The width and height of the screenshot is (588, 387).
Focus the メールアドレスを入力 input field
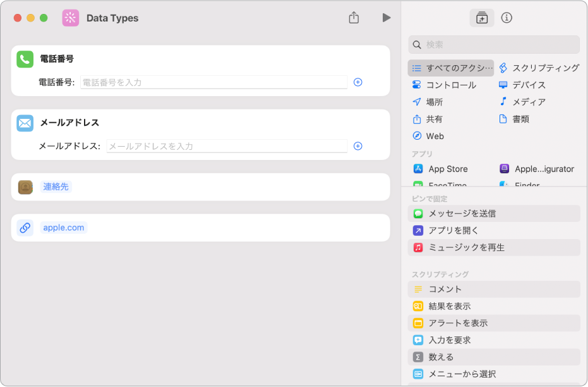[227, 146]
